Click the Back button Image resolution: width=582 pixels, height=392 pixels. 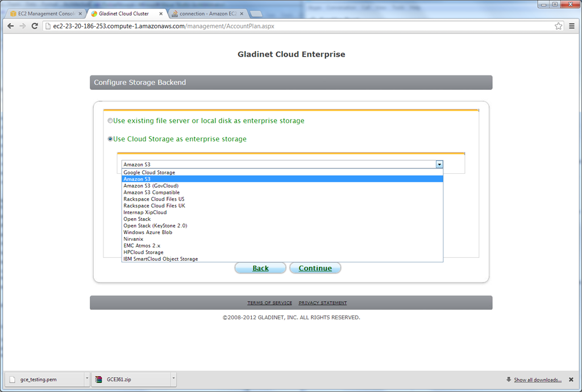point(260,268)
